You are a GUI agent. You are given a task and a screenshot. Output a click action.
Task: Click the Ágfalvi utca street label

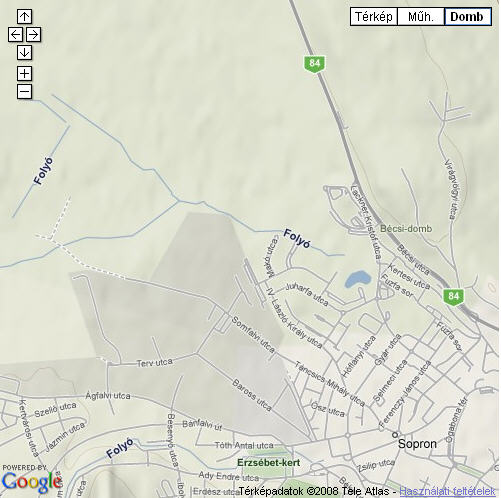(108, 396)
